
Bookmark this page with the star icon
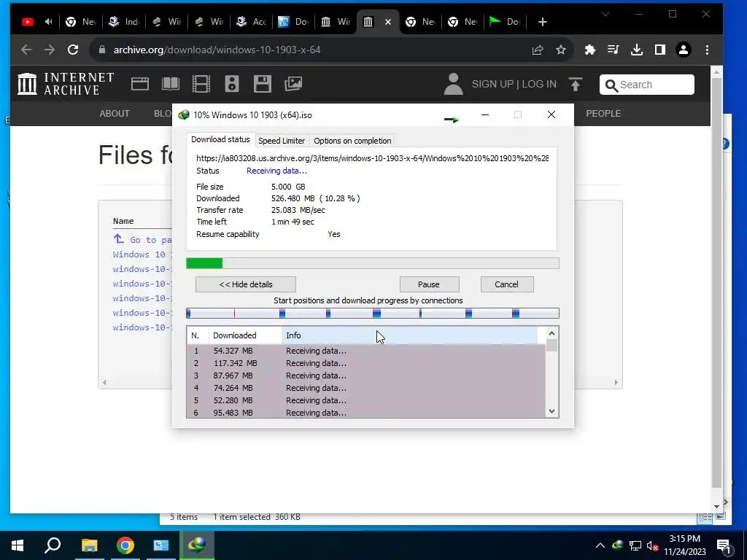[x=561, y=50]
